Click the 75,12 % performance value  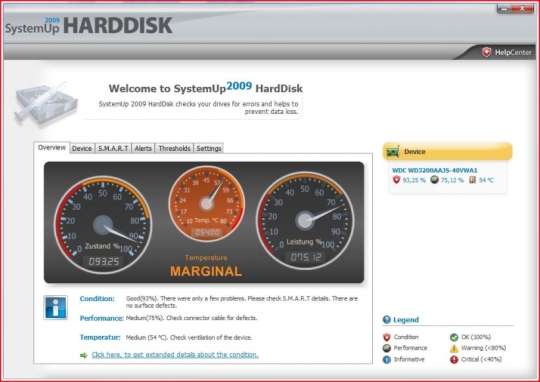452,180
